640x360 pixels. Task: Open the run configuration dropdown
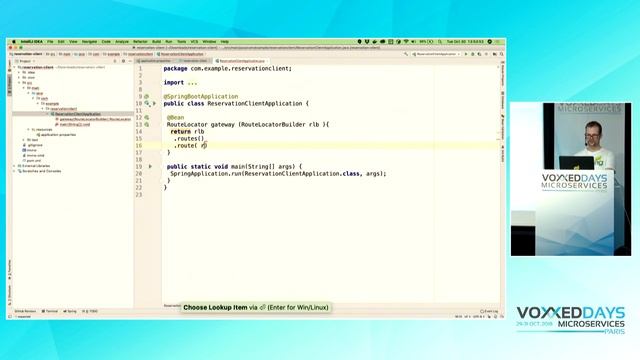(x=436, y=54)
